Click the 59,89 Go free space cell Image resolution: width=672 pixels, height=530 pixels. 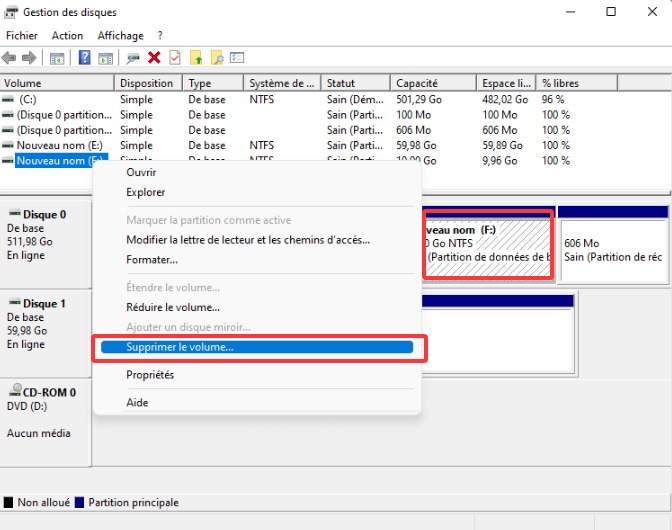[502, 145]
